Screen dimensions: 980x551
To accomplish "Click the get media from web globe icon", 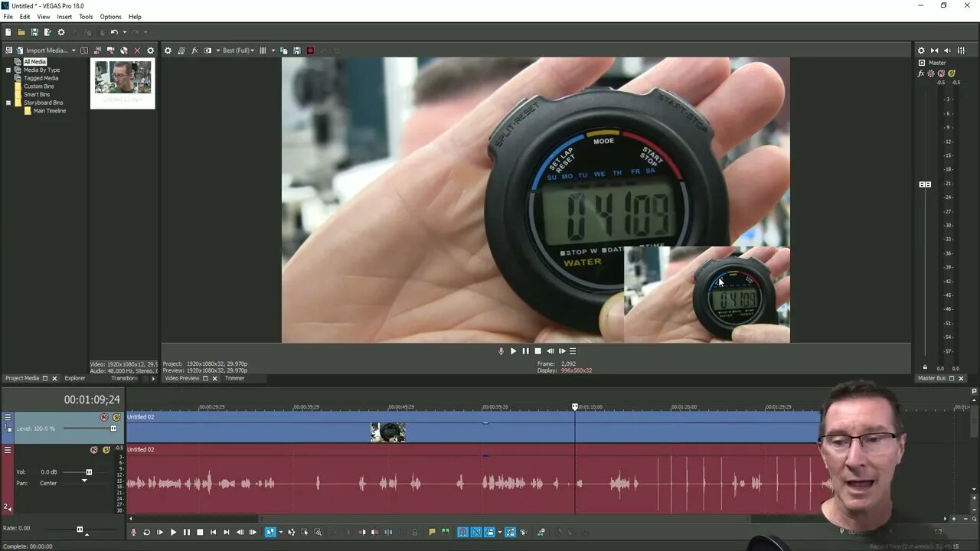I will pyautogui.click(x=124, y=51).
